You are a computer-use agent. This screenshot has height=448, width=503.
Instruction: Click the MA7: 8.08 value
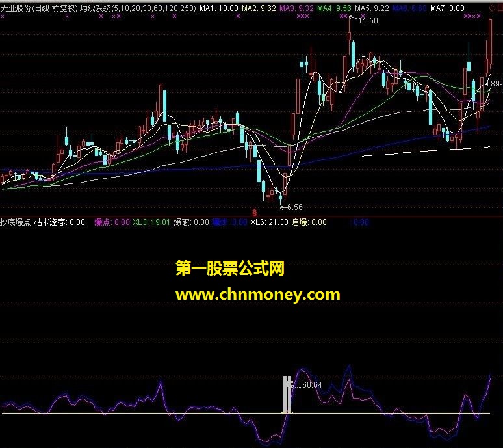click(x=447, y=8)
